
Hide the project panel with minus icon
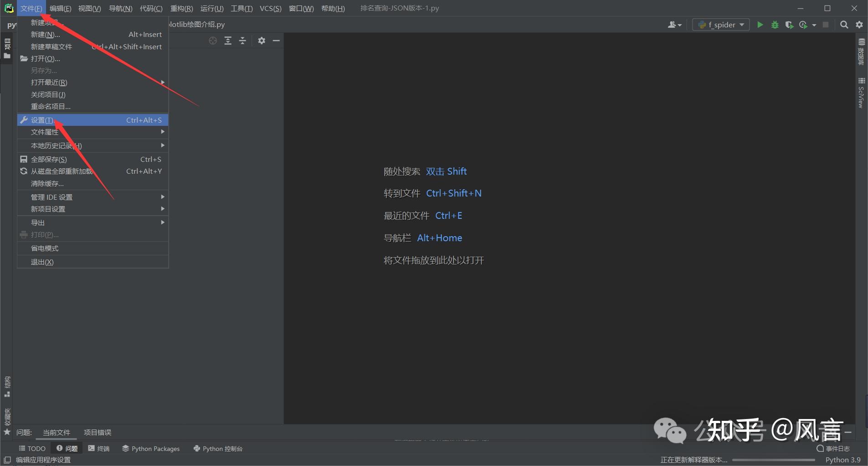(276, 41)
